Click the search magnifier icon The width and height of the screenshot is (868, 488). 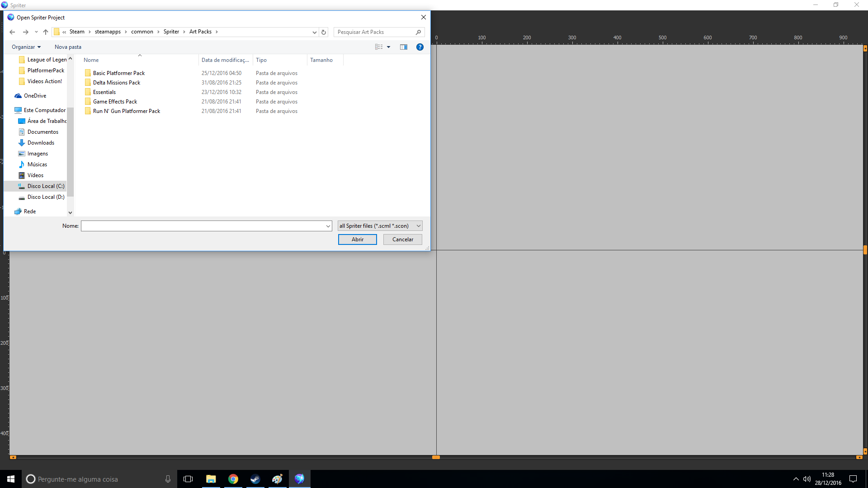[418, 32]
